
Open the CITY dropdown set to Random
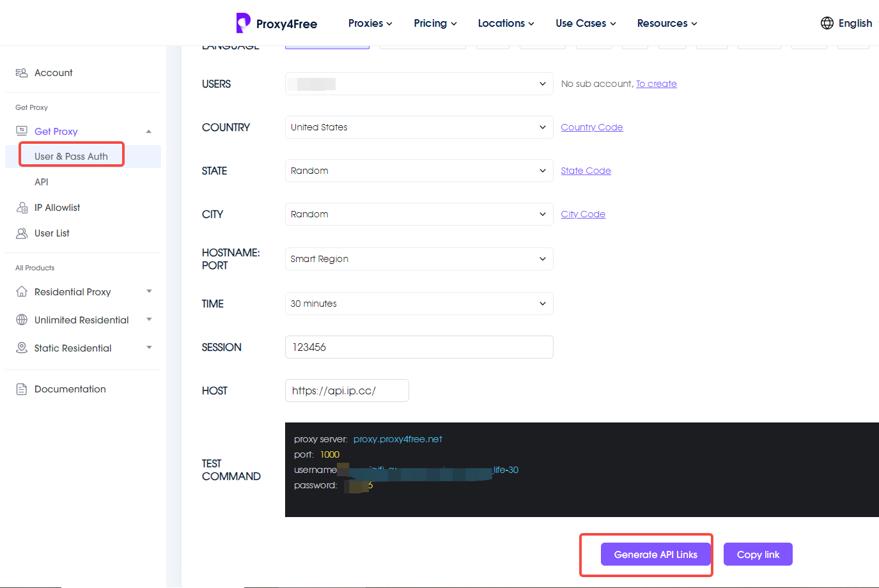(x=419, y=214)
